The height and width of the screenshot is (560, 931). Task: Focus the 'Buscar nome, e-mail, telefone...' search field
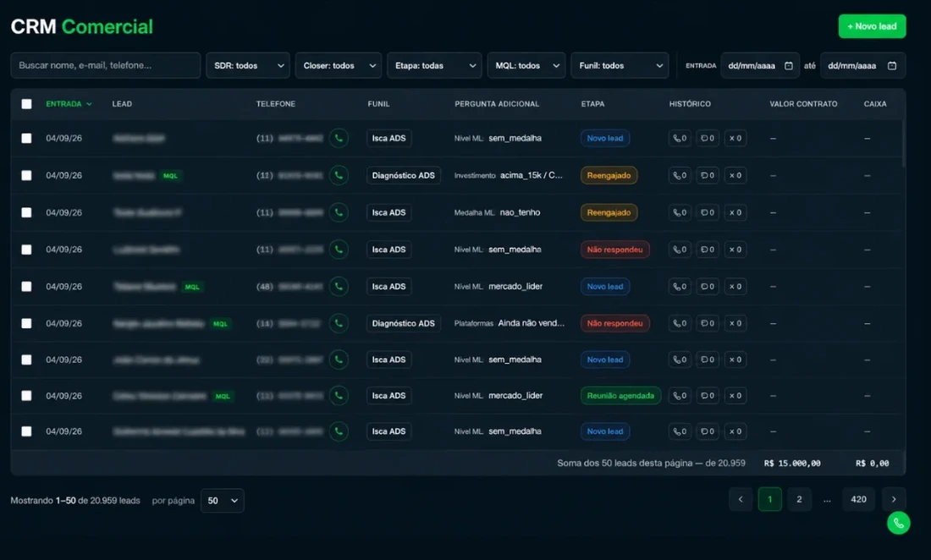click(x=106, y=66)
